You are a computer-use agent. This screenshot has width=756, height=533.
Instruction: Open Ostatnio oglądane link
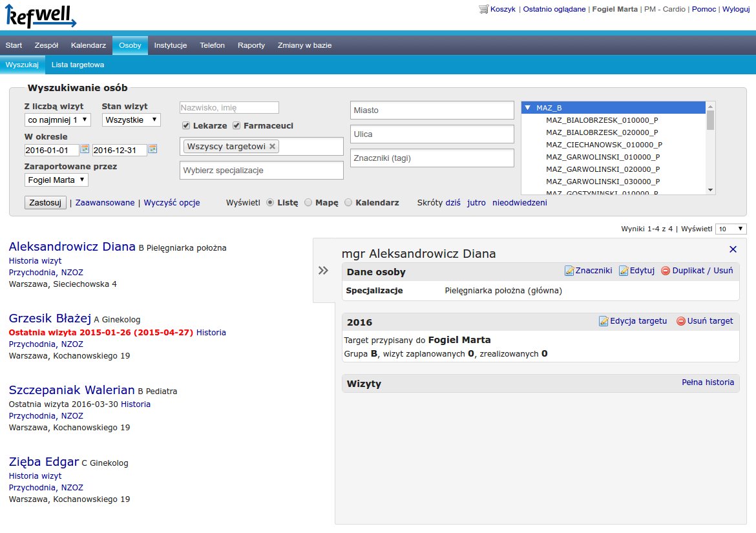click(554, 9)
